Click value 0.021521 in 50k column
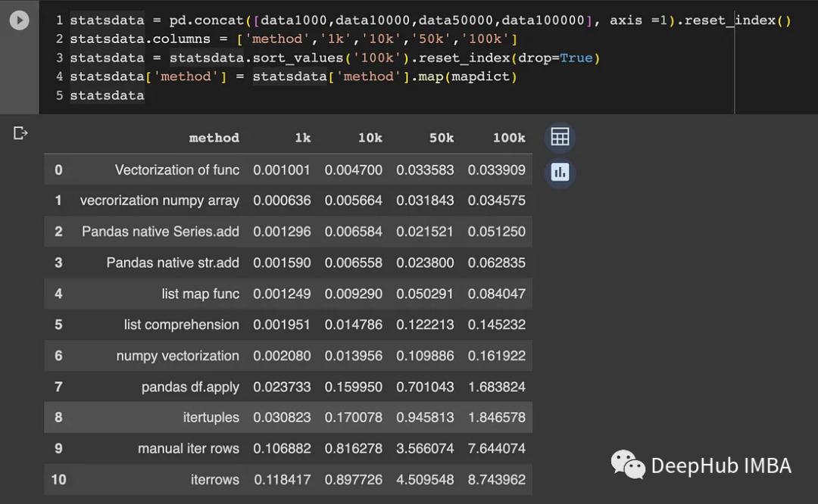This screenshot has height=504, width=818. [425, 232]
